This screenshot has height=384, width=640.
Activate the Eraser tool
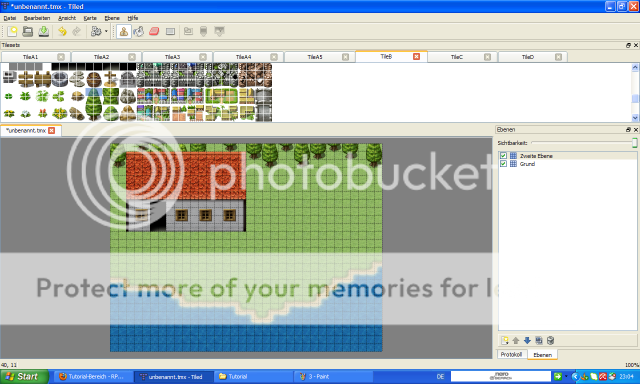[154, 31]
